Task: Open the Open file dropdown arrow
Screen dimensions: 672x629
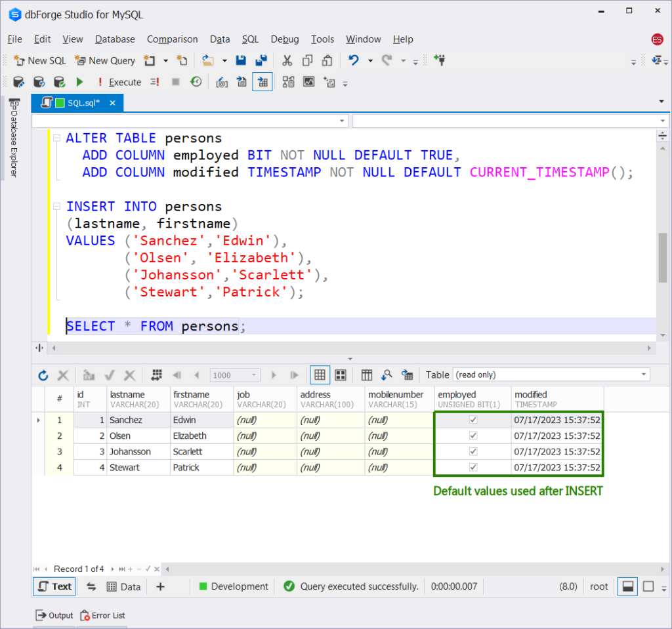Action: [x=224, y=61]
